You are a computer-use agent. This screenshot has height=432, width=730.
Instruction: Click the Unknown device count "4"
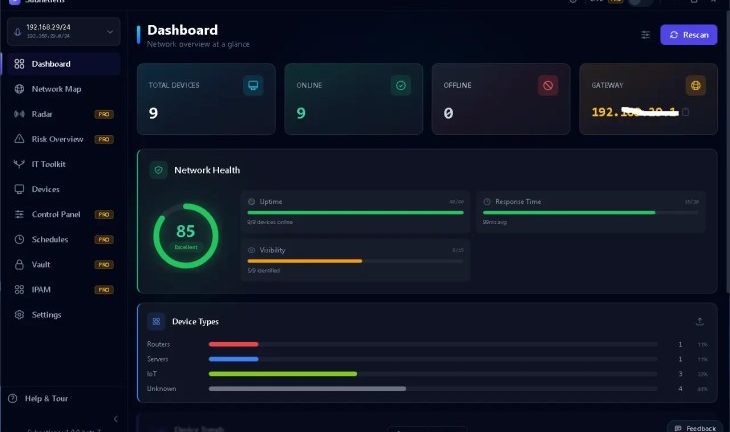(680, 389)
